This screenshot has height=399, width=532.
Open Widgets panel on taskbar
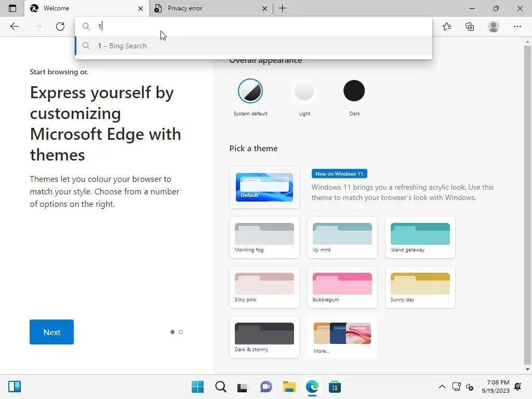(x=15, y=387)
